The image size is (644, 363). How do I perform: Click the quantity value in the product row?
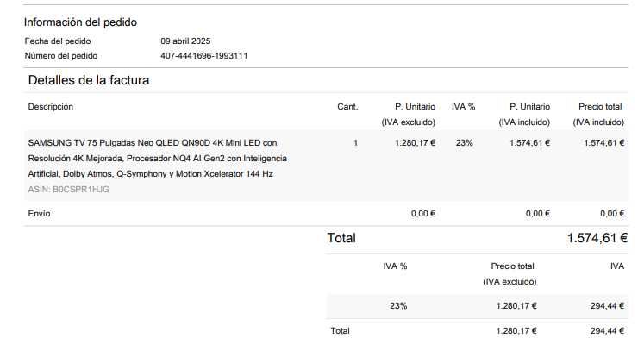pos(356,143)
